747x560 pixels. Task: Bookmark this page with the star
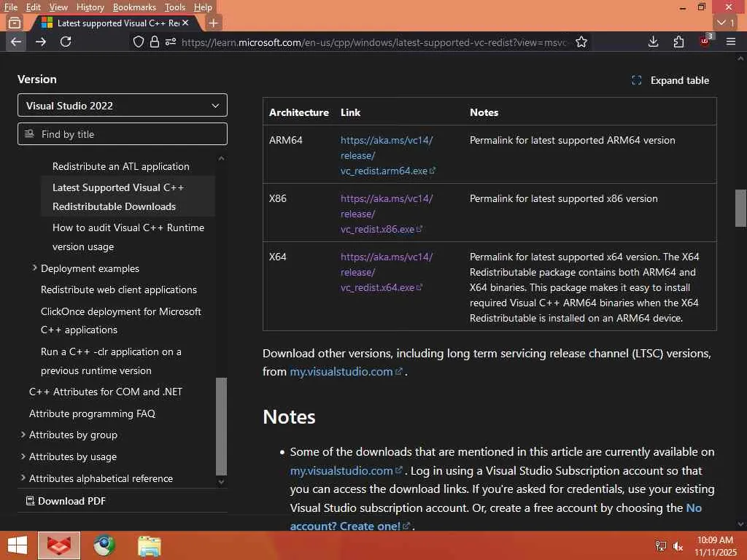coord(581,42)
